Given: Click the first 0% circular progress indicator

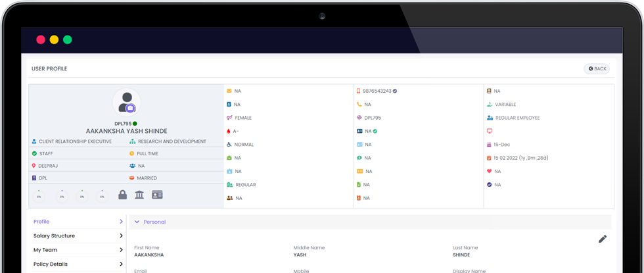Looking at the screenshot, I should tap(39, 195).
